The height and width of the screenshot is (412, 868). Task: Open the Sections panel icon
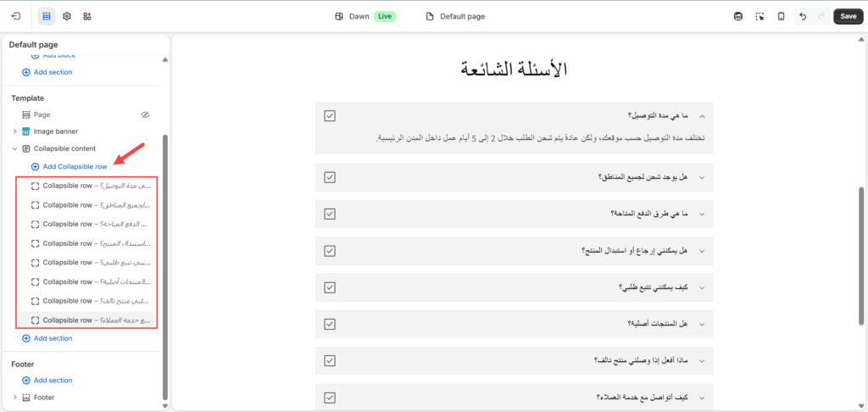tap(47, 16)
